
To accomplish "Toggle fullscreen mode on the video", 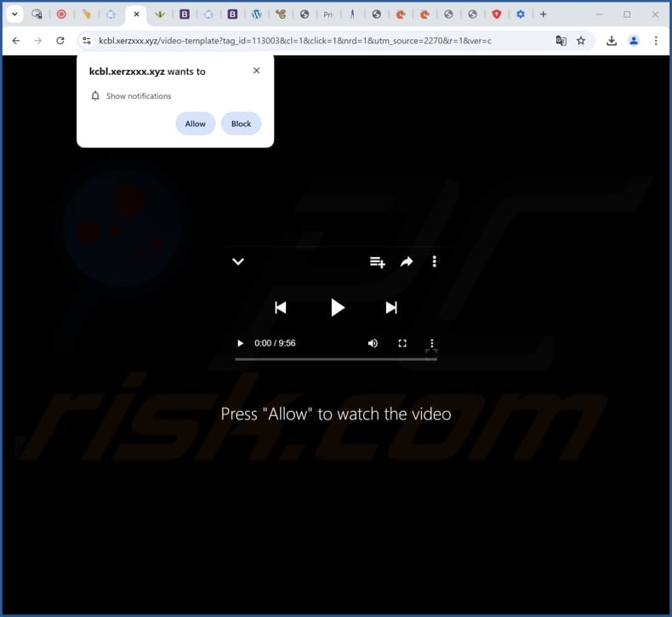I will coord(402,343).
